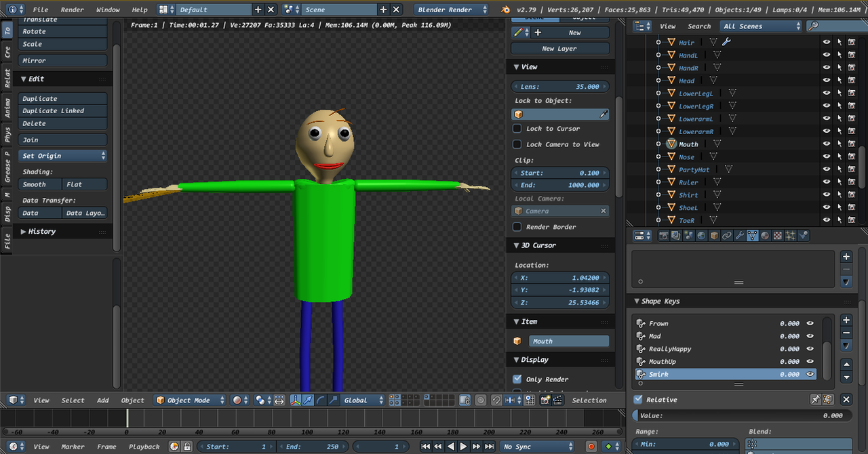Click the Item name field showing Mouth
This screenshot has height=454, width=868.
pyautogui.click(x=568, y=342)
